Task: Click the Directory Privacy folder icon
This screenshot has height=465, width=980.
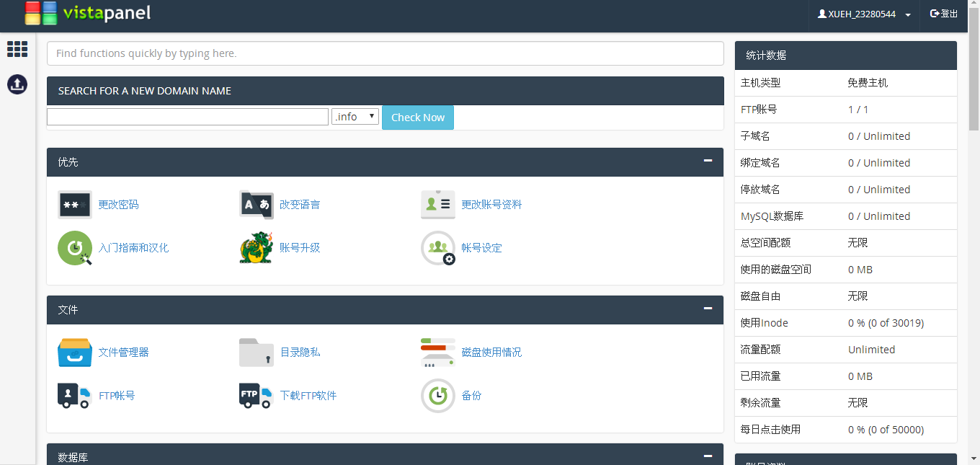Action: tap(257, 353)
